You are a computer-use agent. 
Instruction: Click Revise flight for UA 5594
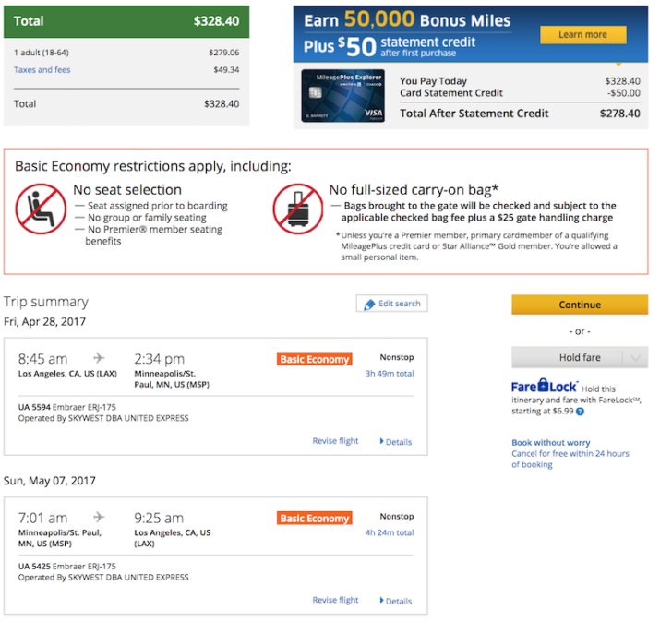tap(335, 441)
